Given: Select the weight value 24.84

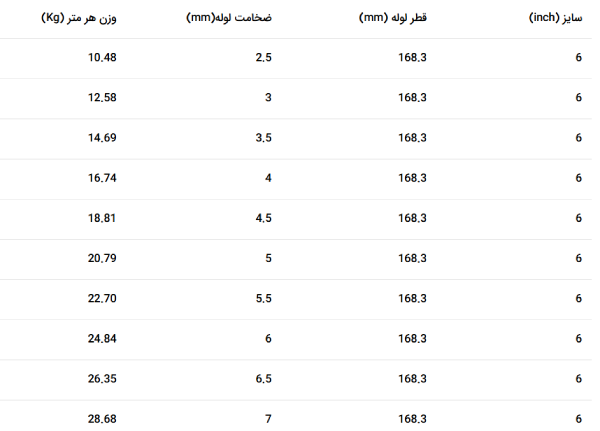Looking at the screenshot, I should [102, 339].
